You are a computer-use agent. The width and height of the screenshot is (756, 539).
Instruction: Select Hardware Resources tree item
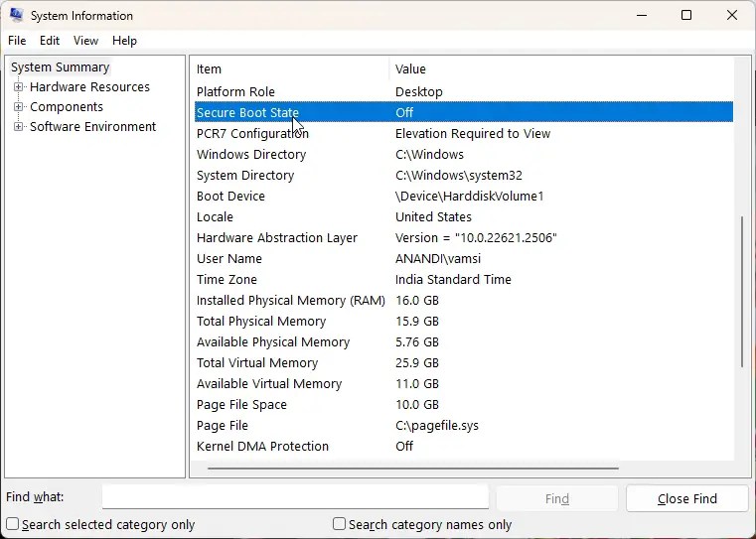[89, 86]
